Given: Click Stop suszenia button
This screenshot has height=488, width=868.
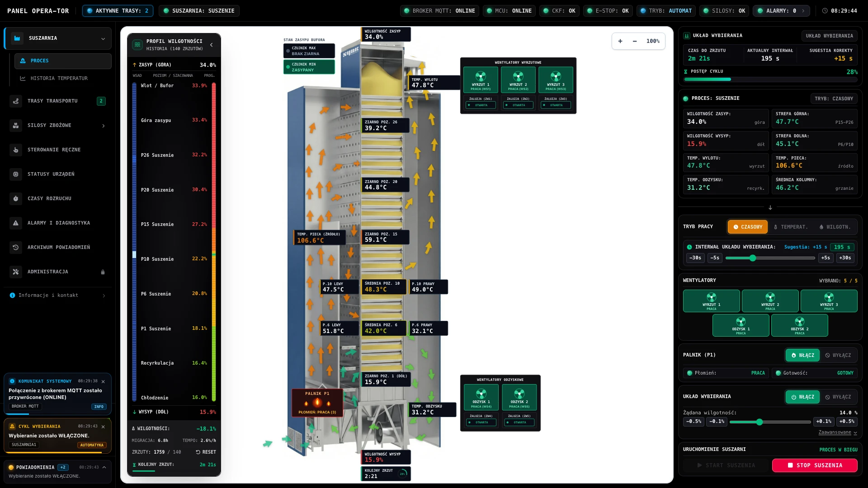Looking at the screenshot, I should click(815, 465).
